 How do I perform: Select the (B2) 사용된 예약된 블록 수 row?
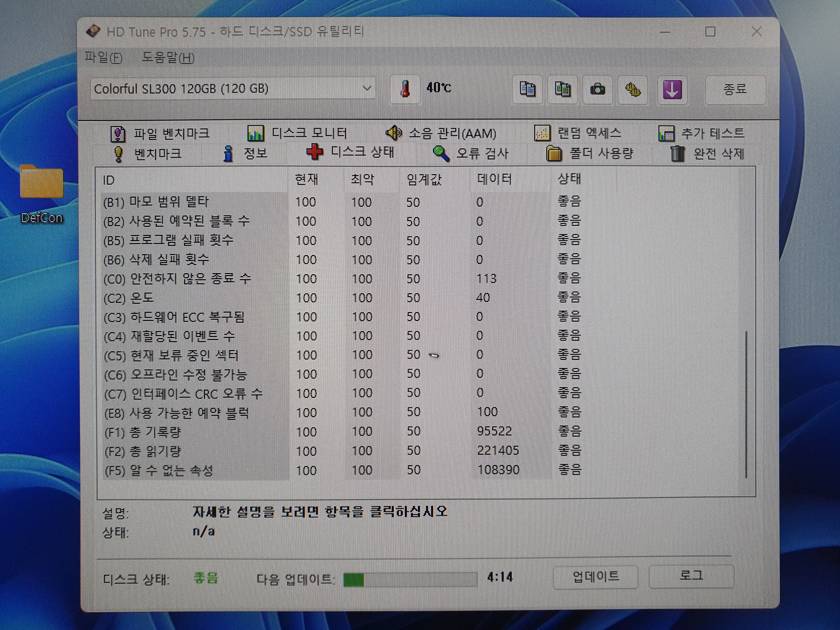(x=342, y=221)
